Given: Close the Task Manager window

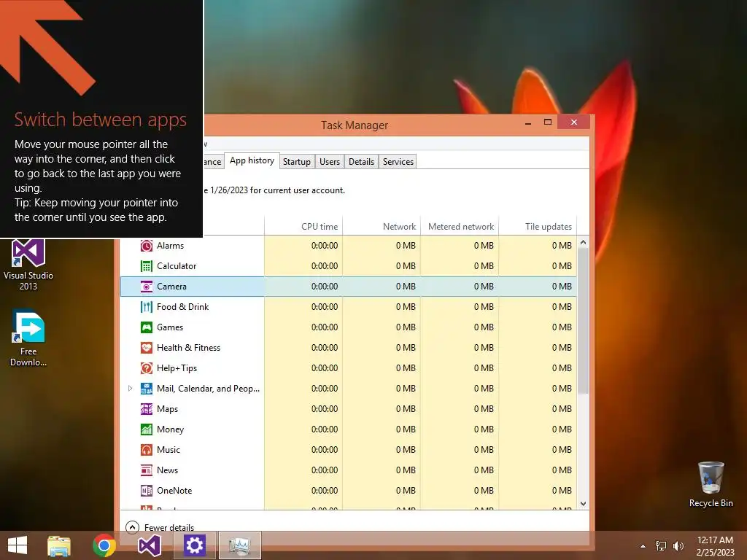Looking at the screenshot, I should click(x=573, y=122).
